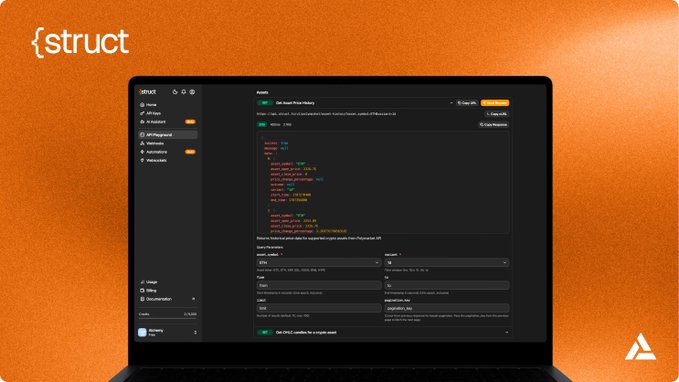
Task: Click the pagination_key input field
Action: tap(447, 308)
